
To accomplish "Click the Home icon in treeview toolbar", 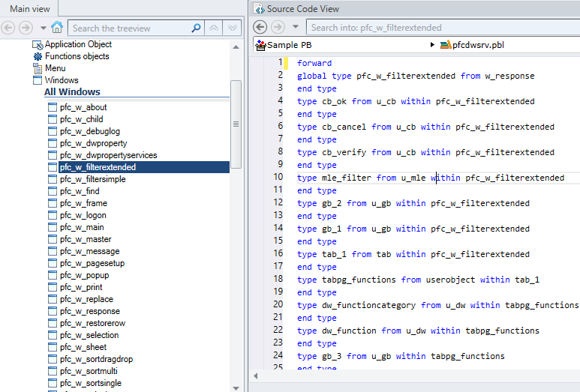I will tap(57, 28).
